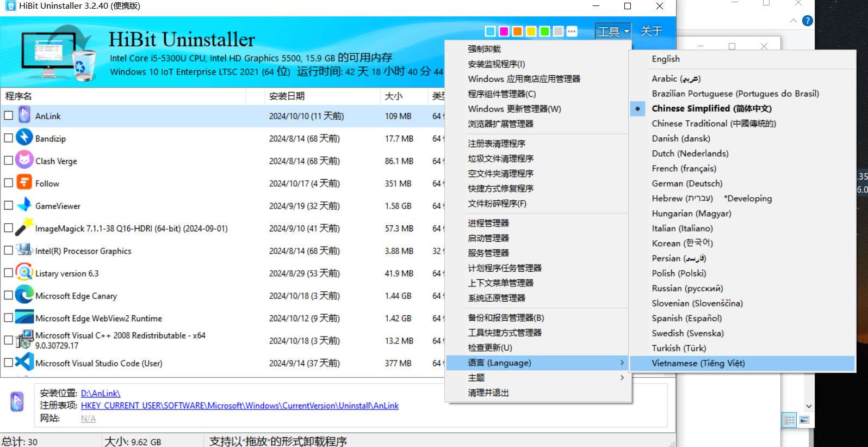
Task: Select the green theme color
Action: coord(544,31)
